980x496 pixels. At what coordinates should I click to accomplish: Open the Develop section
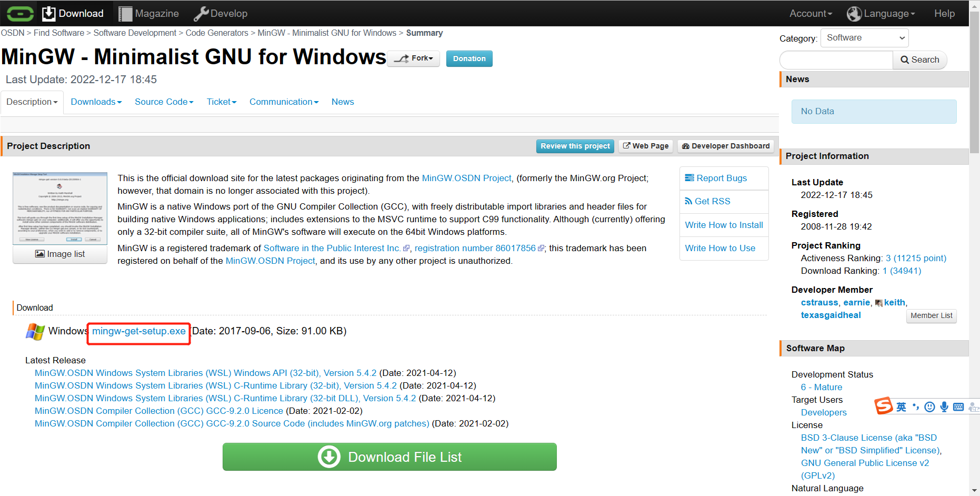tap(221, 13)
